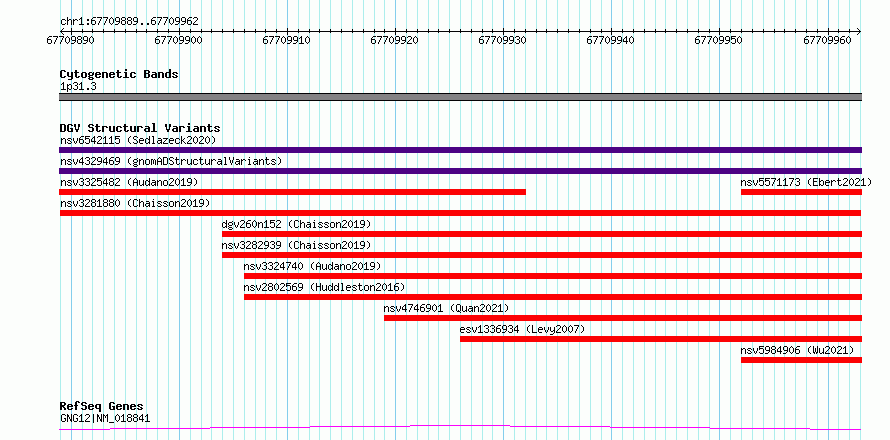
Task: Click ruler position 67709950
Action: click(719, 40)
